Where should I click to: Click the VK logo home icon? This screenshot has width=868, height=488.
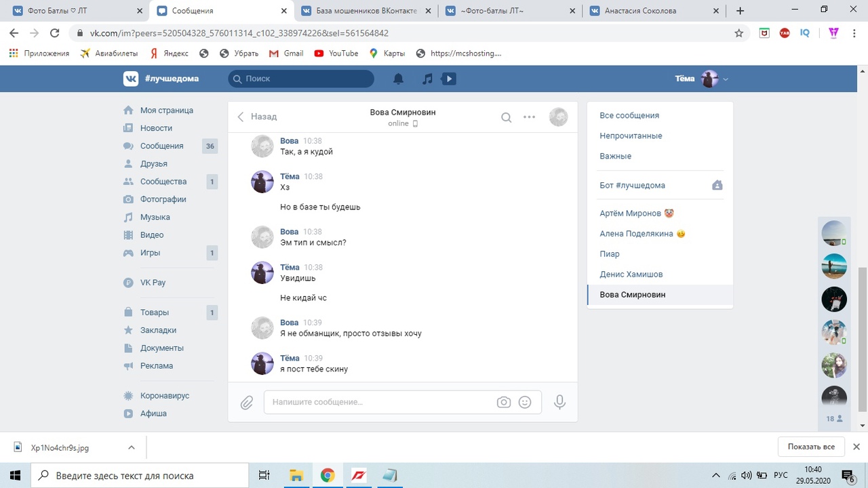click(131, 79)
